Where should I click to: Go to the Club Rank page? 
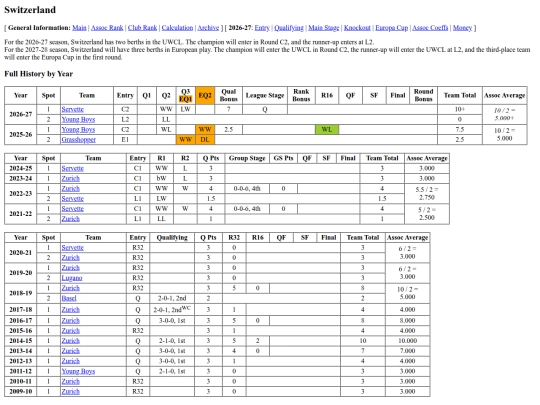coord(142,28)
